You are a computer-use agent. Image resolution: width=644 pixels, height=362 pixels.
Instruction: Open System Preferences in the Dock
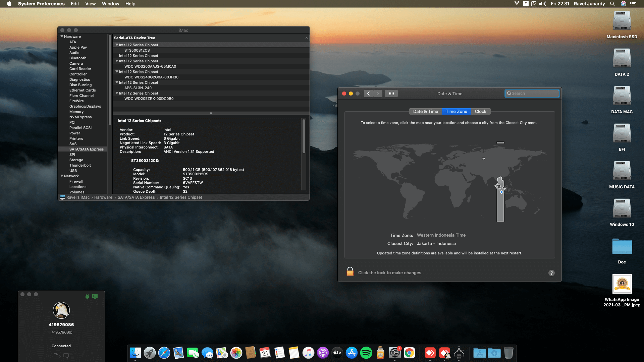tap(395, 353)
